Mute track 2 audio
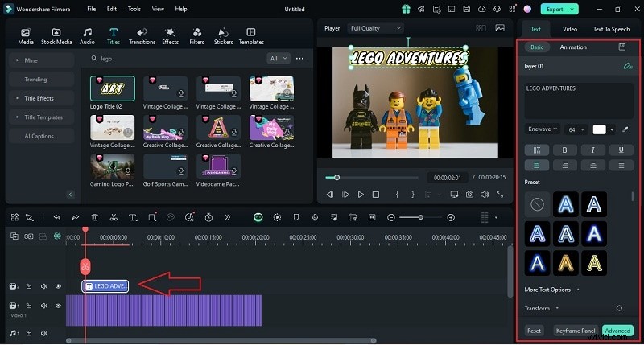Screen dimensions: 644x345 tap(44, 286)
